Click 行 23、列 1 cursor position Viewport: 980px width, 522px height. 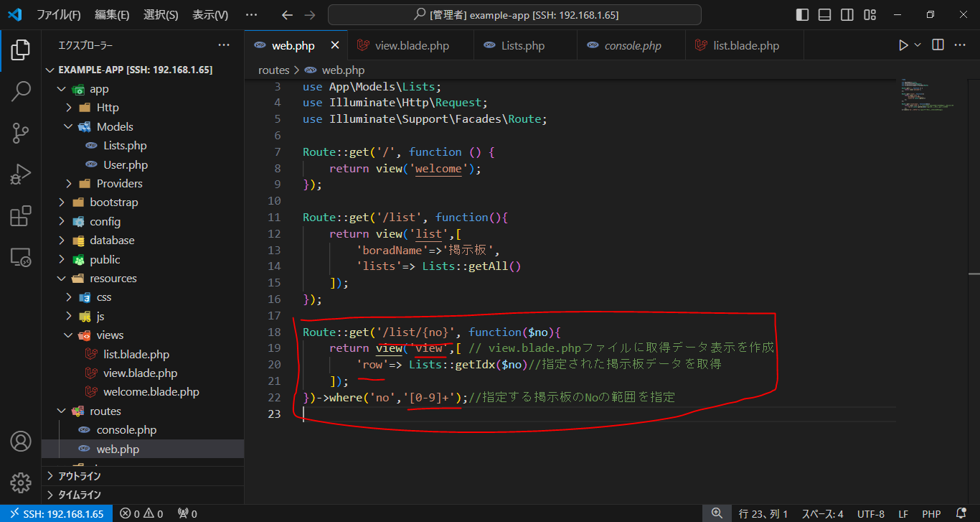(763, 513)
